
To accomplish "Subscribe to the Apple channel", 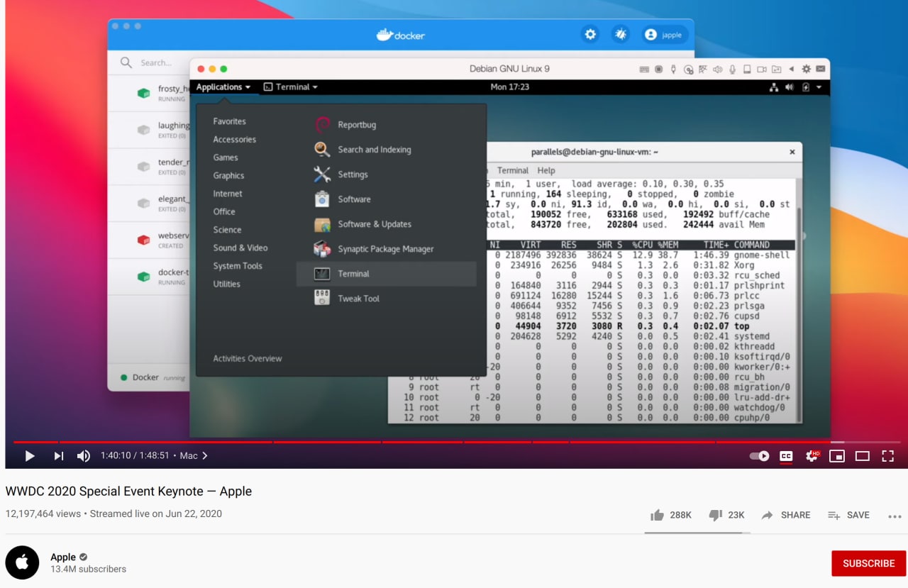I will (868, 563).
